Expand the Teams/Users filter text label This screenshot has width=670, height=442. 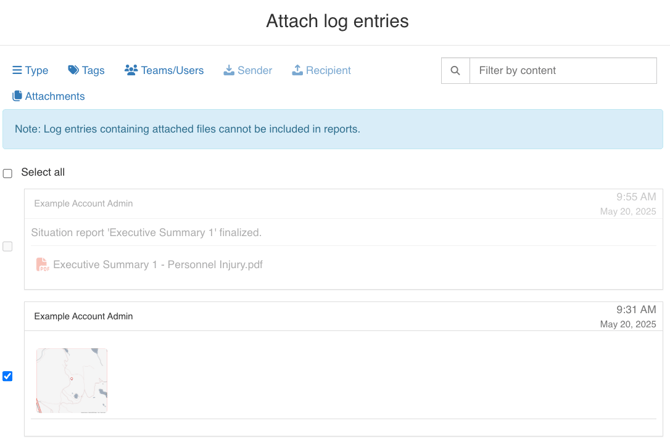coord(172,71)
